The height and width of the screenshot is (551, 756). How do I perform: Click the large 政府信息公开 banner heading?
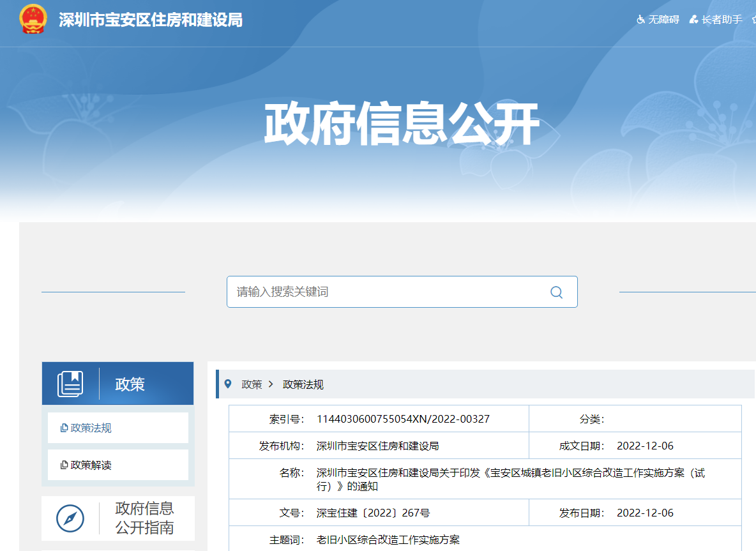[402, 124]
